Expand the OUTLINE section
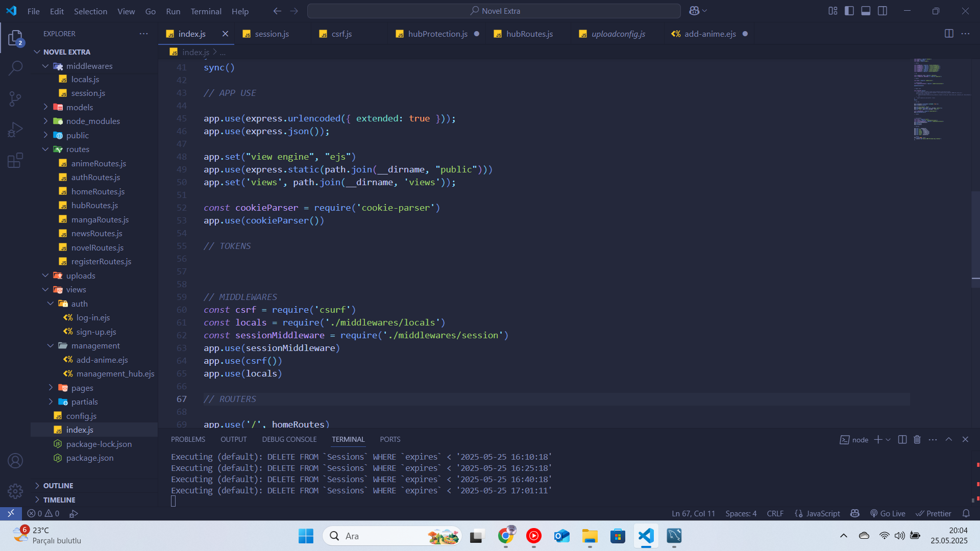Image resolution: width=980 pixels, height=551 pixels. (x=58, y=486)
